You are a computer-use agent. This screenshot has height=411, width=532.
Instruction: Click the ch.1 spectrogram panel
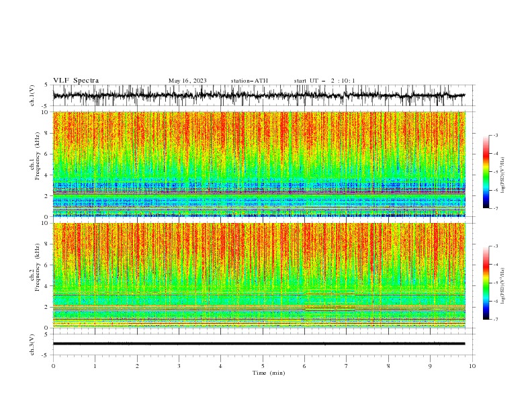pos(259,164)
